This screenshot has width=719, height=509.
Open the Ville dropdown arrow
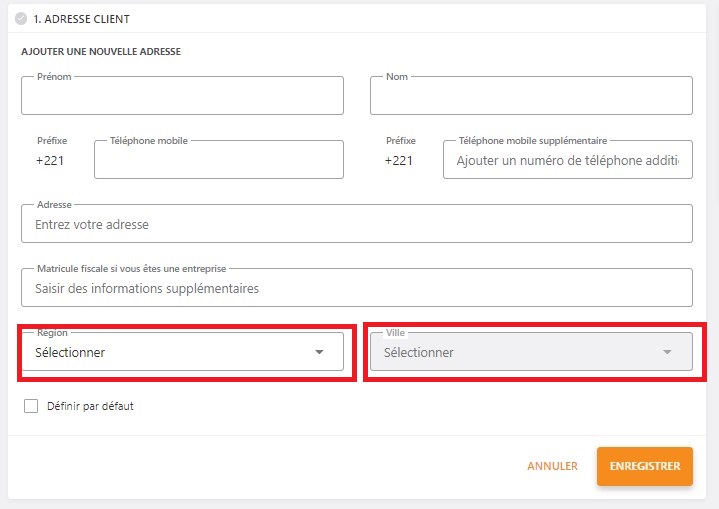667,352
